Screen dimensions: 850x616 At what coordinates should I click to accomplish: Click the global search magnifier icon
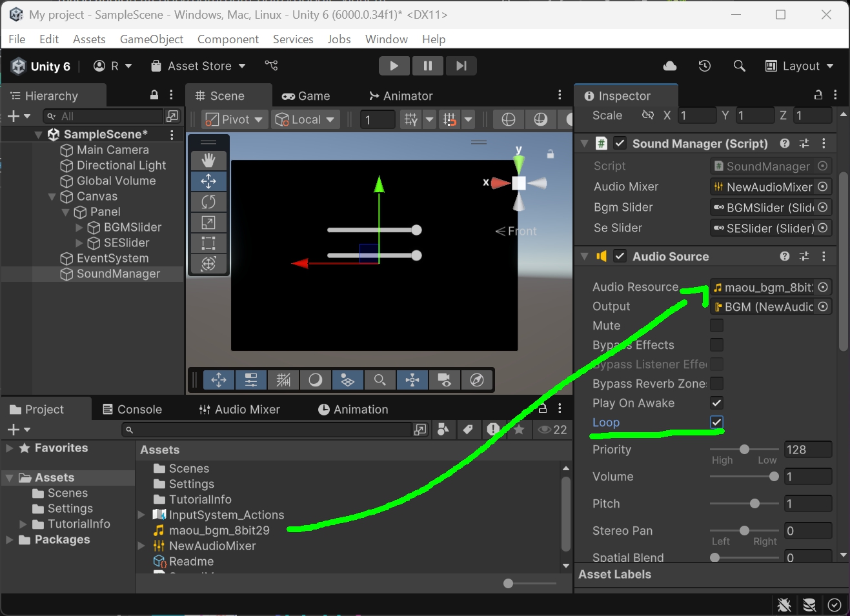tap(740, 66)
